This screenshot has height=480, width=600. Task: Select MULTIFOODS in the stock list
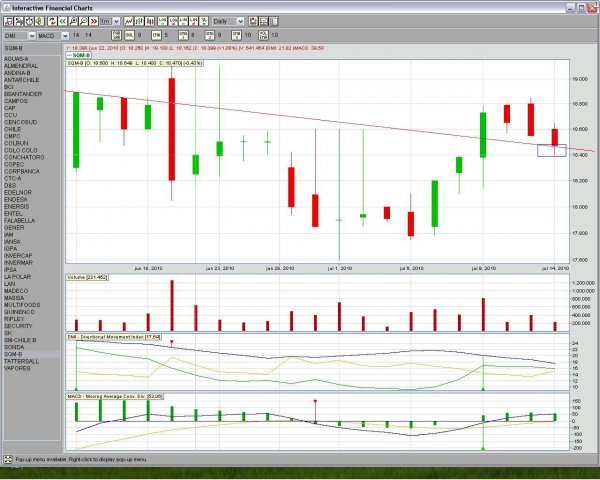click(22, 305)
